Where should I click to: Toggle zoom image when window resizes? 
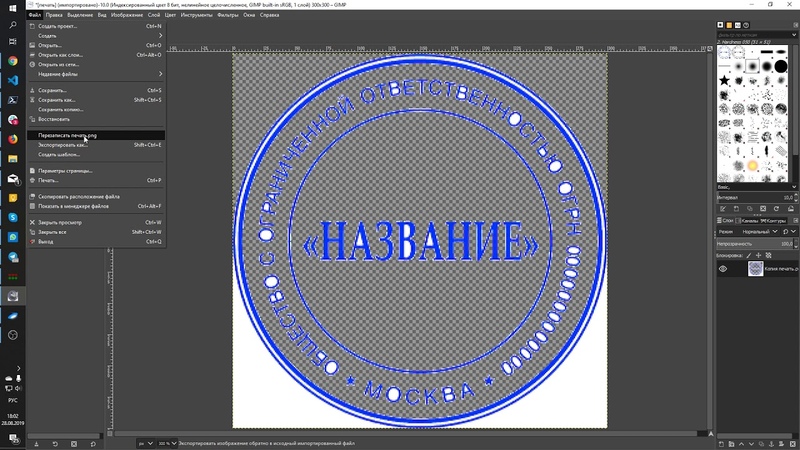710,48
